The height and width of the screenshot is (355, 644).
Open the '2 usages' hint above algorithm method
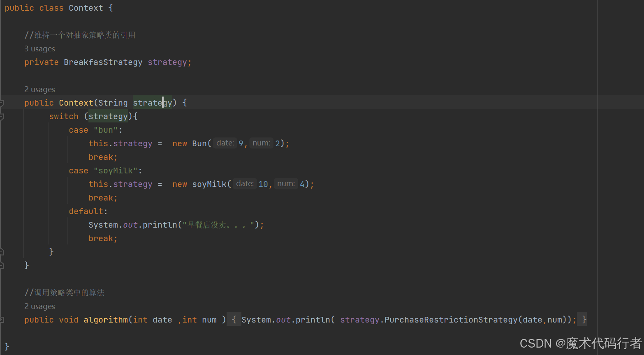pyautogui.click(x=39, y=307)
